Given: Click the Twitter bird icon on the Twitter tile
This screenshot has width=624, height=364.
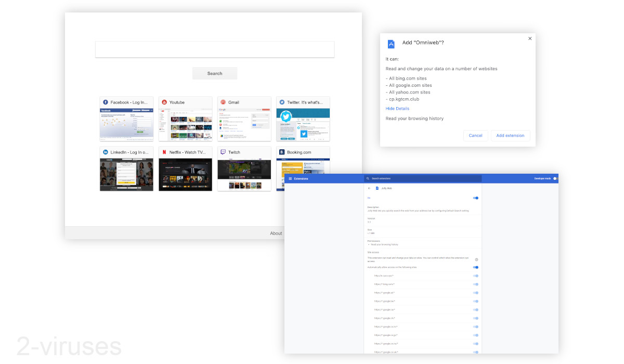Looking at the screenshot, I should 282,102.
